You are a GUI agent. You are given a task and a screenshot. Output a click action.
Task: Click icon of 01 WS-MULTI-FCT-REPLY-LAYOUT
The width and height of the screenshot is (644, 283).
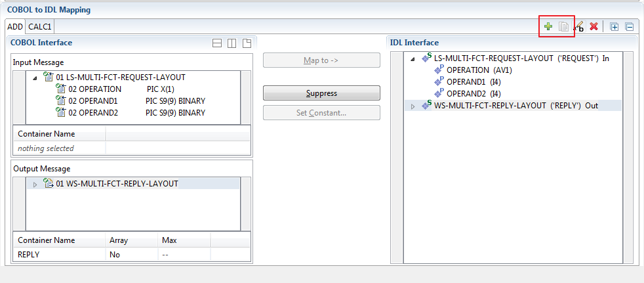(x=49, y=183)
